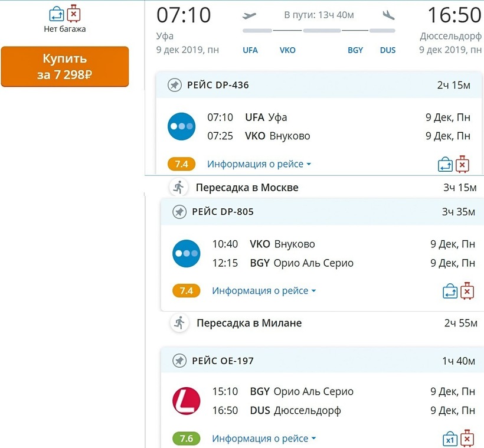Click the walking icon beside Пересадка в Милане

click(x=179, y=323)
